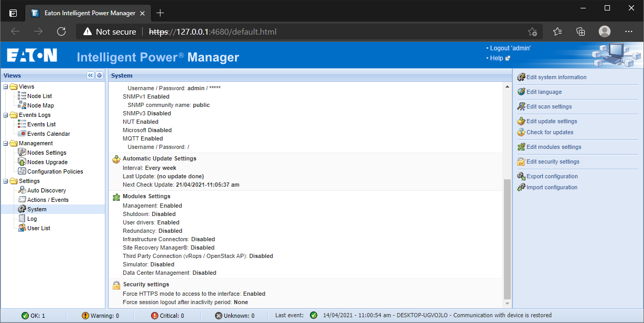Collapse the Views folder node
This screenshot has width=644, height=323.
pyautogui.click(x=6, y=87)
